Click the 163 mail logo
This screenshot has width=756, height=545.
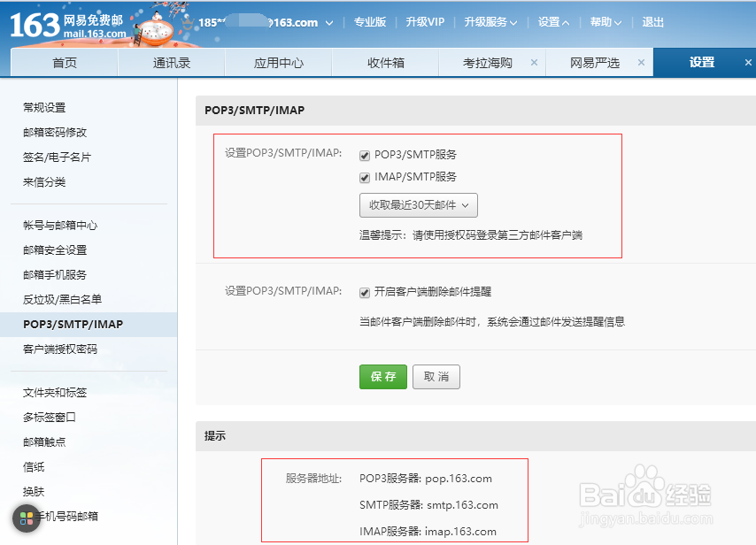click(x=67, y=26)
